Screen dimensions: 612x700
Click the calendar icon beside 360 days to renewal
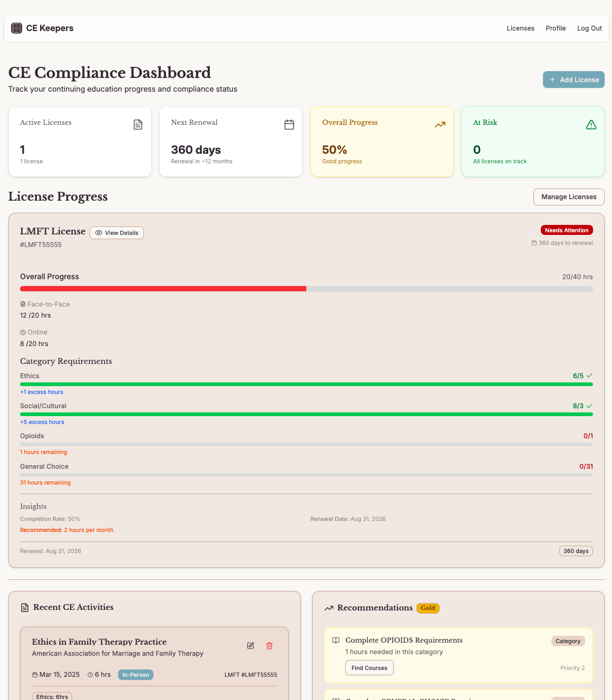click(x=533, y=242)
